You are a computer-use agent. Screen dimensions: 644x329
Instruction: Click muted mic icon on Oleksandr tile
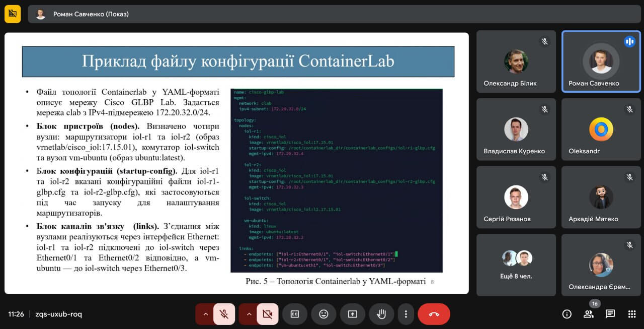[x=629, y=109]
